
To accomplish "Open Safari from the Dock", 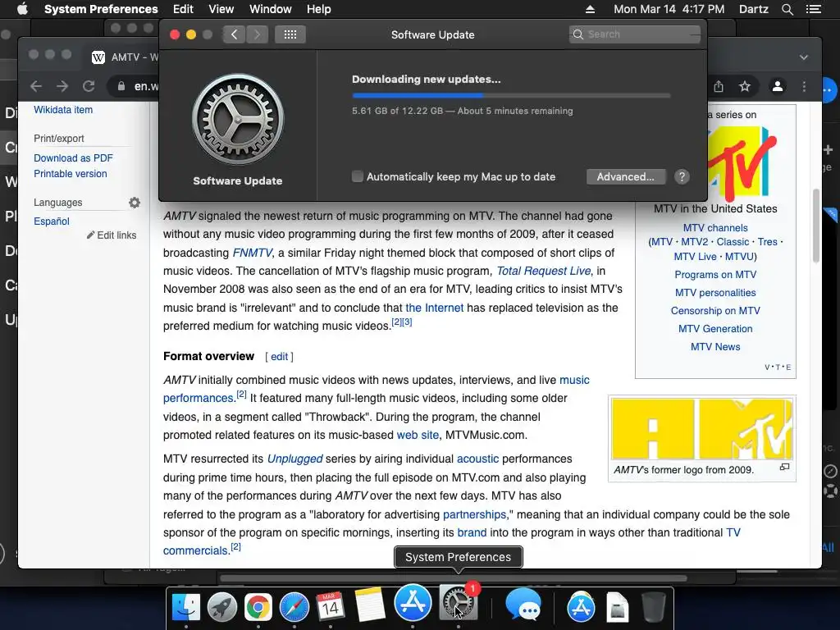I will click(294, 607).
